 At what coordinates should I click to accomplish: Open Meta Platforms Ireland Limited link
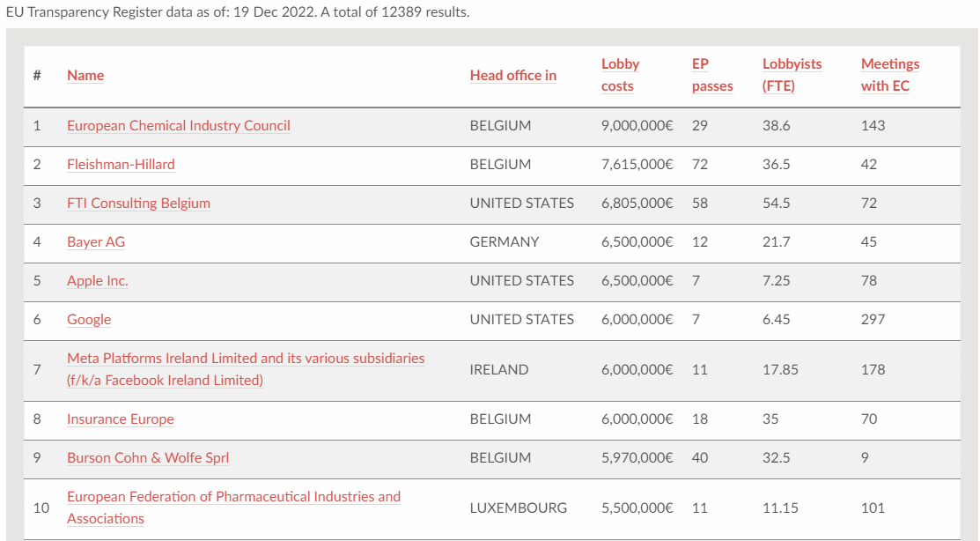click(245, 359)
